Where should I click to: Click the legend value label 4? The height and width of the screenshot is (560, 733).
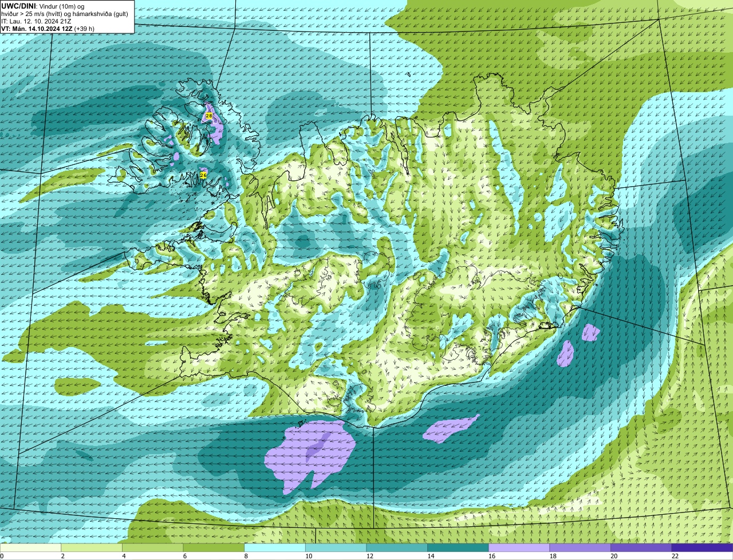(x=124, y=556)
